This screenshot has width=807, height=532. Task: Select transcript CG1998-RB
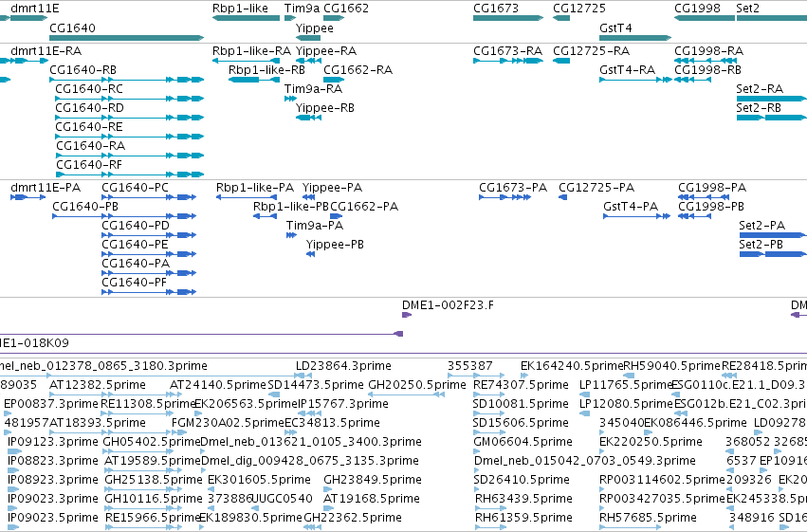click(x=707, y=70)
